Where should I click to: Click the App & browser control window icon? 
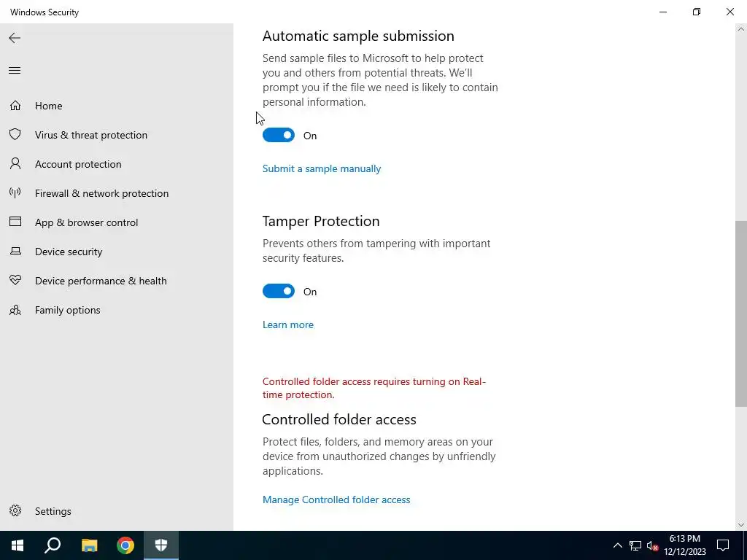click(x=15, y=222)
